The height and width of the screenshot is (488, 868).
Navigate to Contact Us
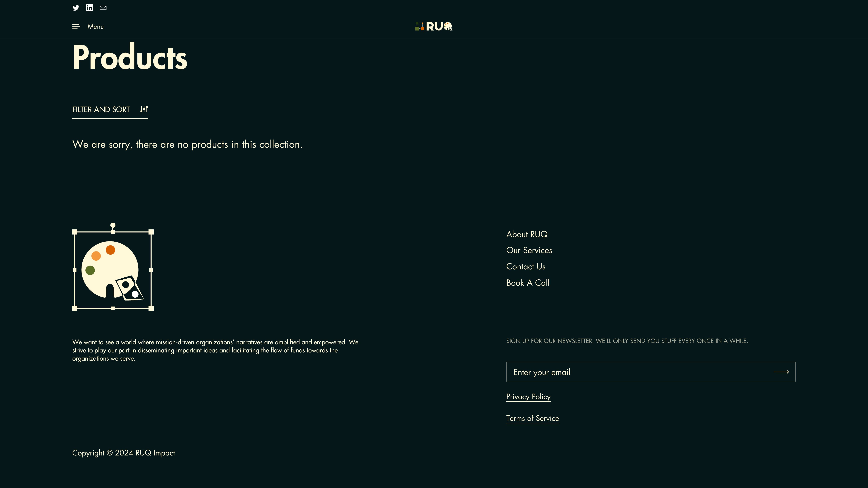[x=526, y=266]
